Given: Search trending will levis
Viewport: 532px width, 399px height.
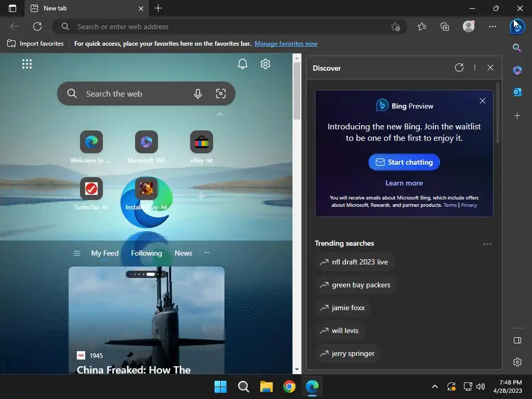Looking at the screenshot, I should point(340,330).
